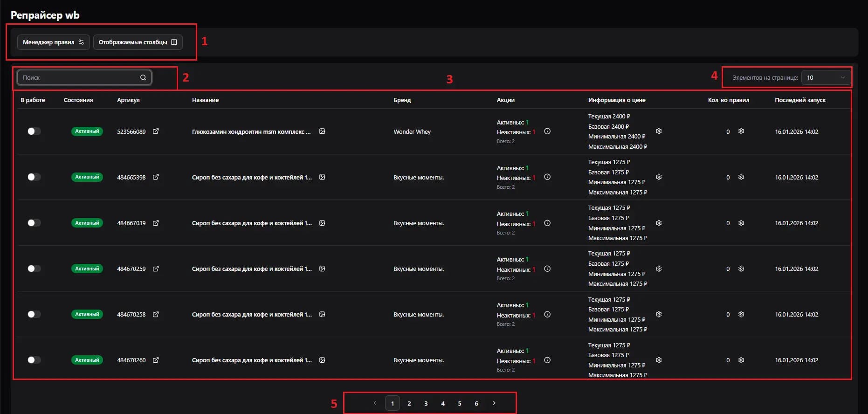The image size is (868, 414).
Task: Click Отображаемые столбцы button
Action: pos(138,42)
